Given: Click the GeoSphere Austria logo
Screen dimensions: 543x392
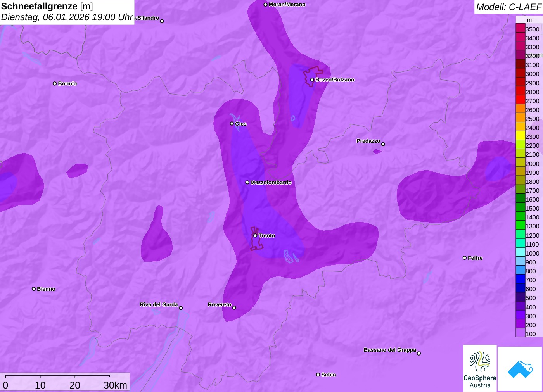Looking at the screenshot, I should point(480,368).
